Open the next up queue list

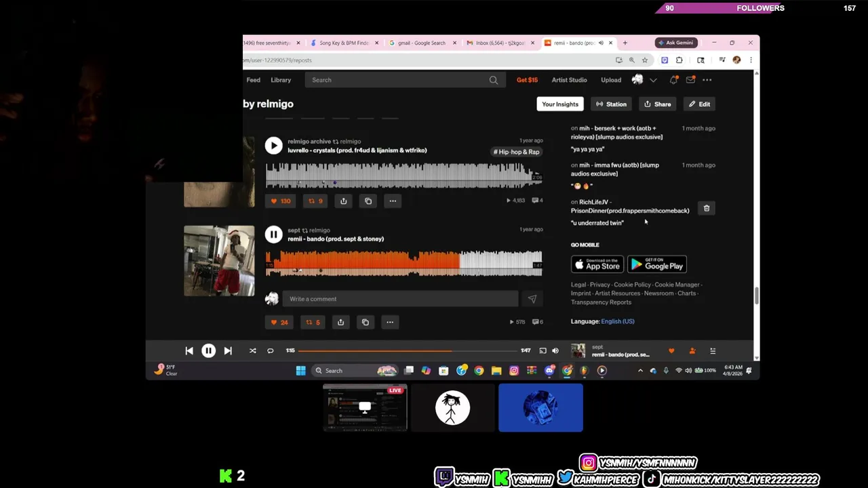(713, 350)
